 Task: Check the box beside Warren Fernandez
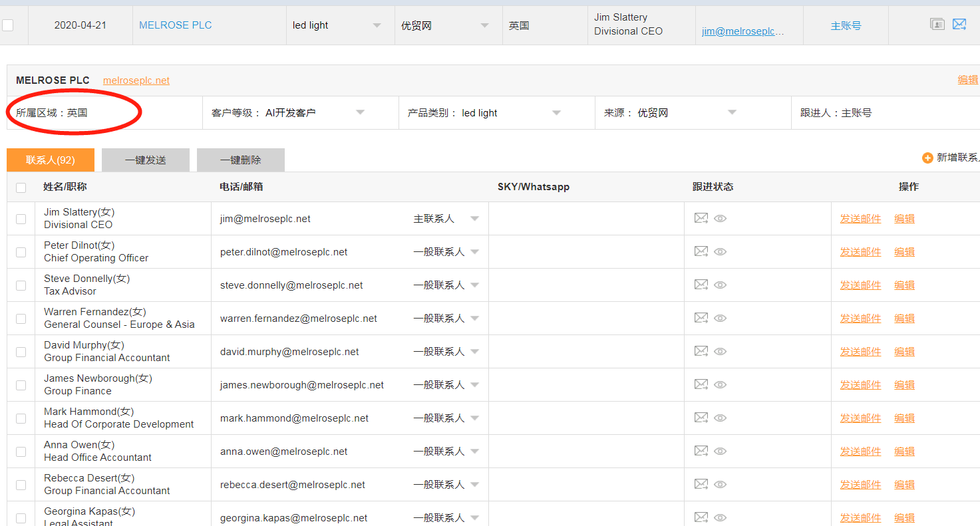[x=21, y=319]
